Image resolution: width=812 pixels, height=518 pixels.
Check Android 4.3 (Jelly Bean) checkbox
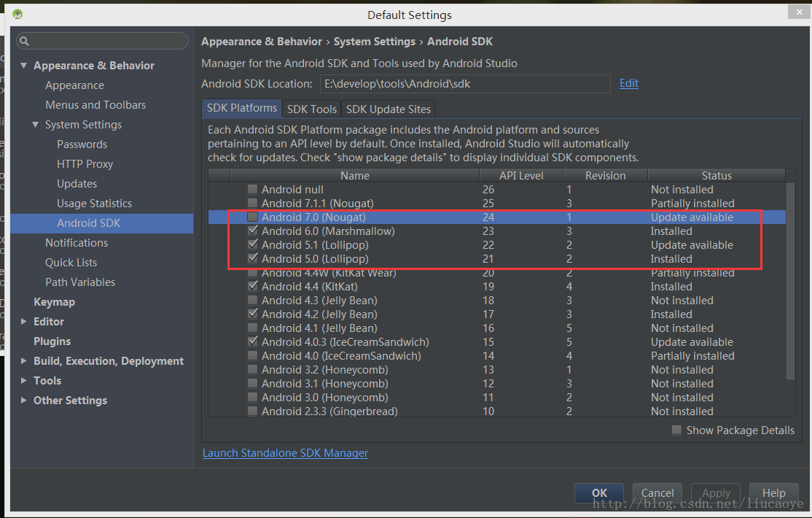point(252,300)
